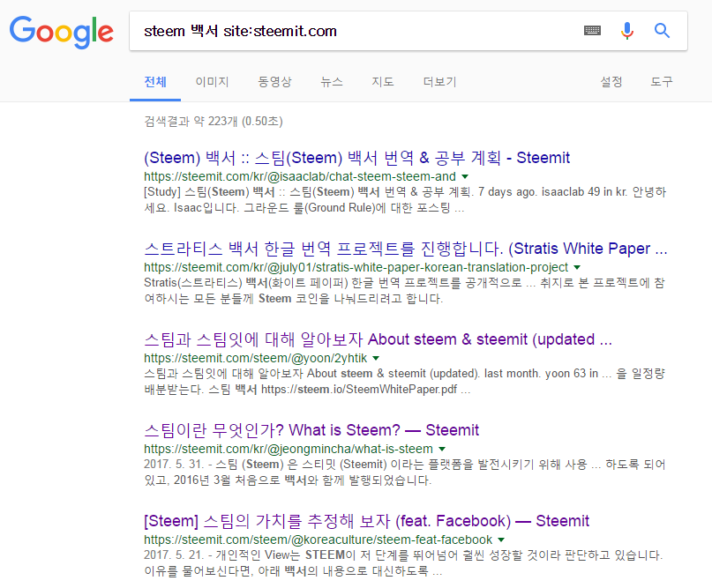Open the 설정 menu

(x=611, y=82)
